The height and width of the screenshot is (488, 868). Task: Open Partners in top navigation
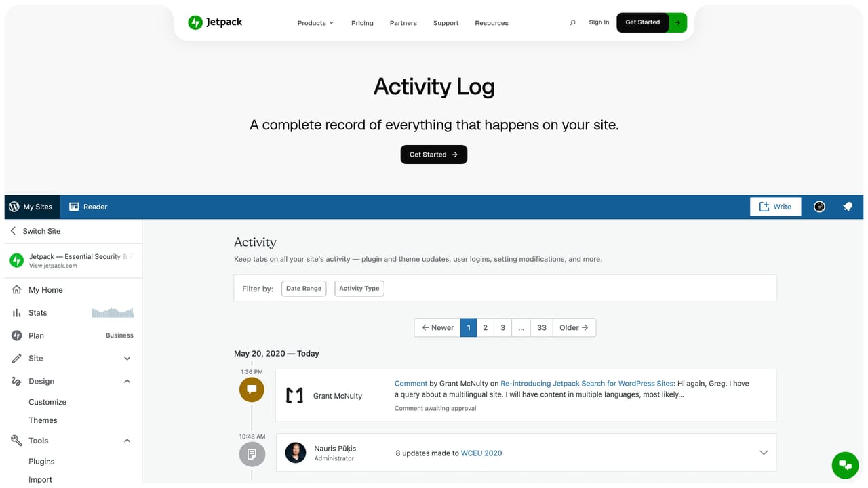tap(403, 23)
